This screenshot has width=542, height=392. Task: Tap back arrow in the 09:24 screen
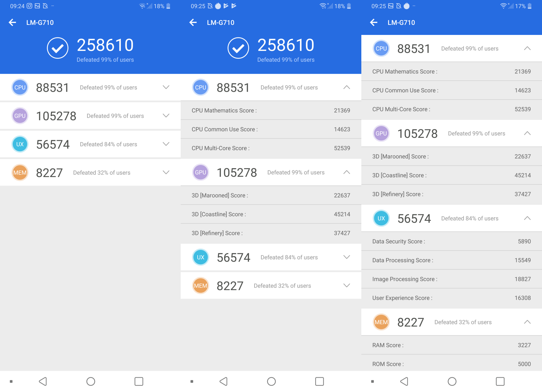coord(12,23)
